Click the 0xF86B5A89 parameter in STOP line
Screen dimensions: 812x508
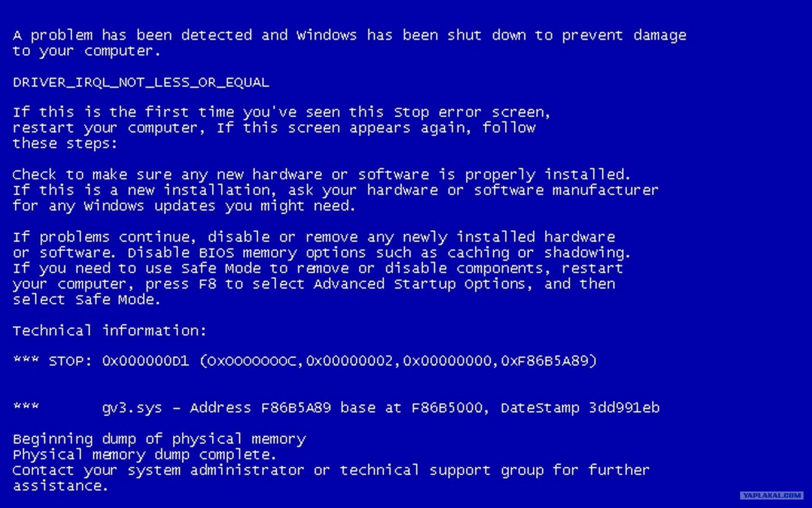pos(549,361)
